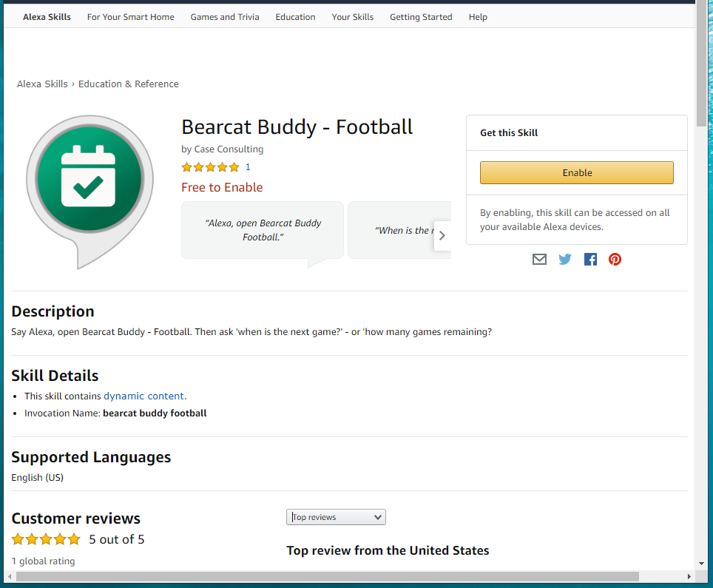Share skill on Twitter icon
713x588 pixels.
tap(565, 260)
